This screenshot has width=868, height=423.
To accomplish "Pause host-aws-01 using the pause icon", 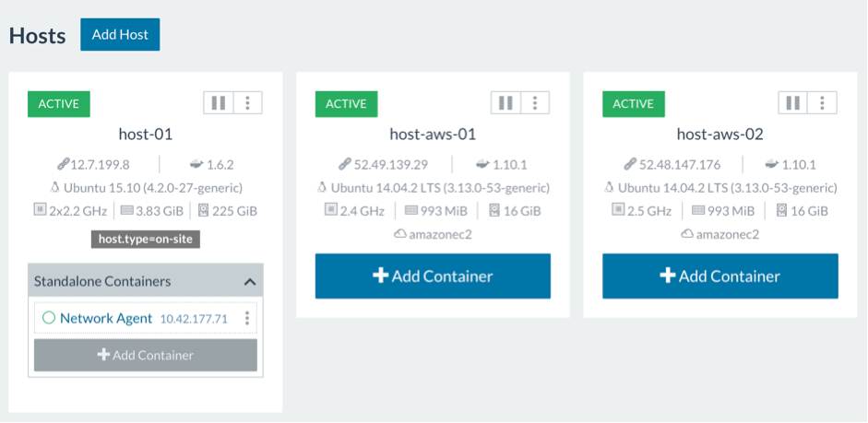I will tap(505, 103).
